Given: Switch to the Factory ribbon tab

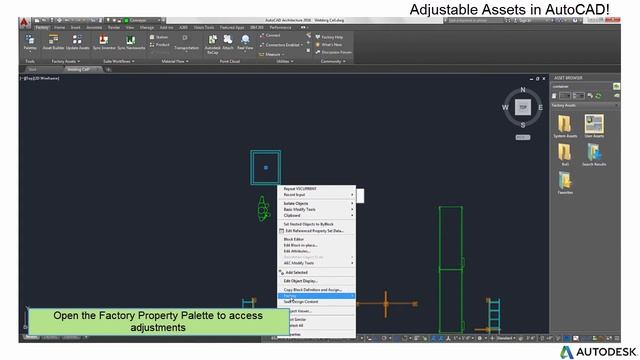Looking at the screenshot, I should click(x=42, y=28).
